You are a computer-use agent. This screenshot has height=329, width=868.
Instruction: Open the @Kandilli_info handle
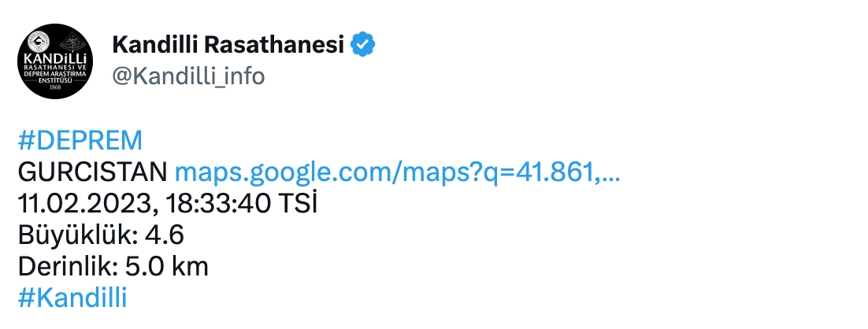(188, 76)
